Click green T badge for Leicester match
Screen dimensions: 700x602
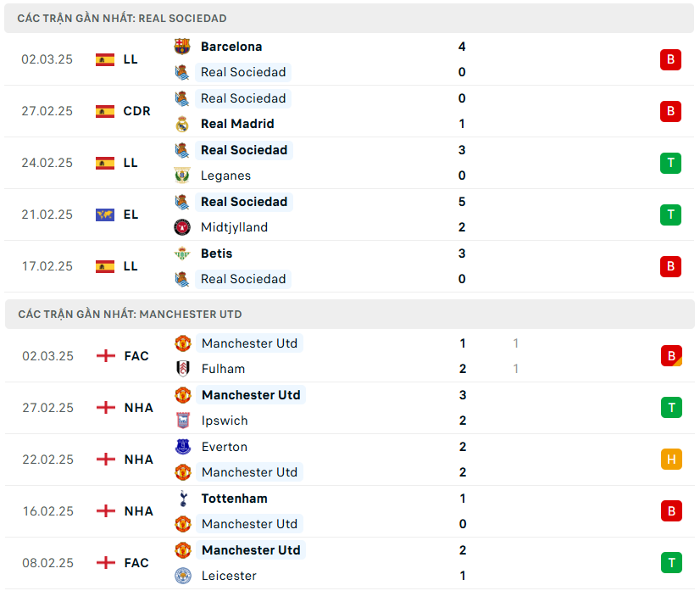point(671,563)
